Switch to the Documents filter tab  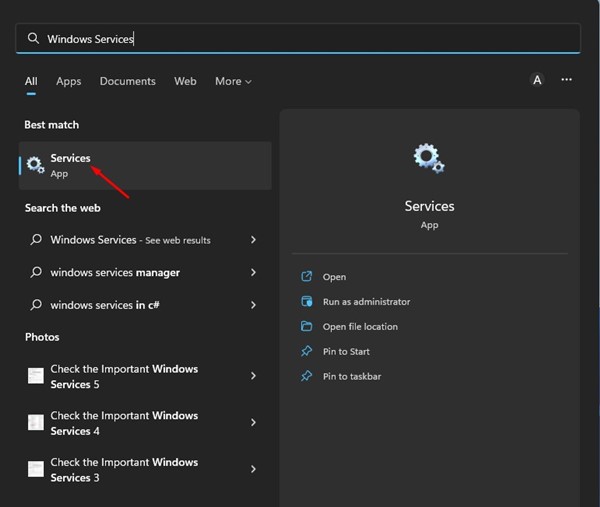point(127,81)
